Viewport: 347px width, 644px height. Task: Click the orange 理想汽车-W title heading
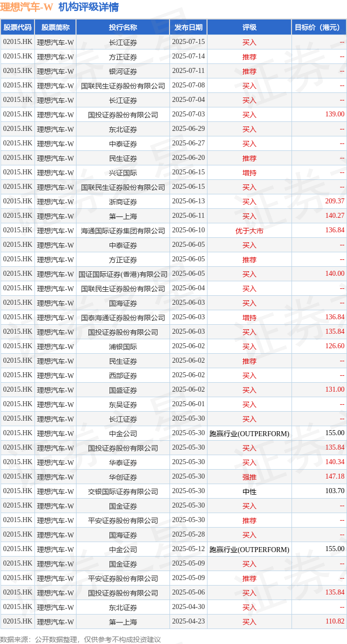26,7
